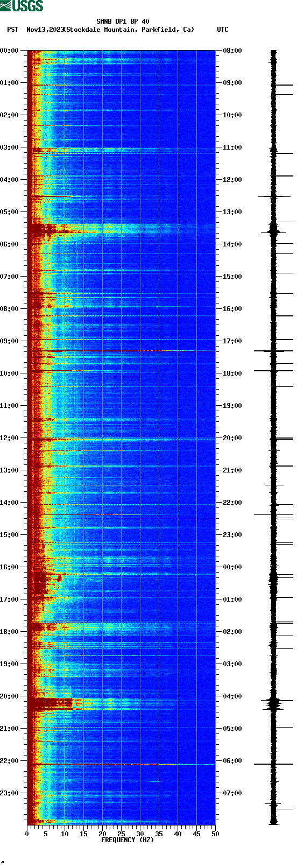The image size is (297, 868).
Task: Click the 07:00 UTC time label
Action: [232, 793]
